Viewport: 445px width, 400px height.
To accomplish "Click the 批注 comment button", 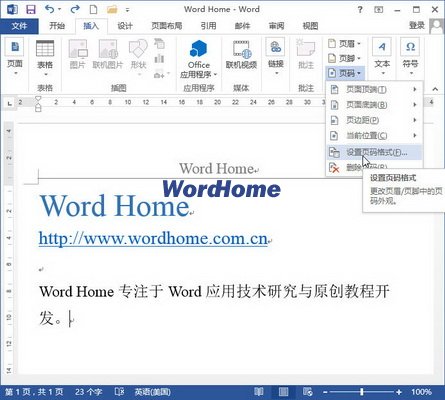I will (306, 54).
